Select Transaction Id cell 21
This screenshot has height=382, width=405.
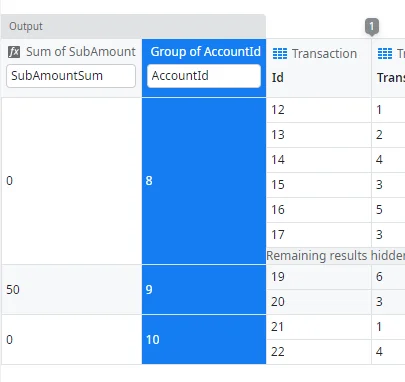pyautogui.click(x=319, y=327)
